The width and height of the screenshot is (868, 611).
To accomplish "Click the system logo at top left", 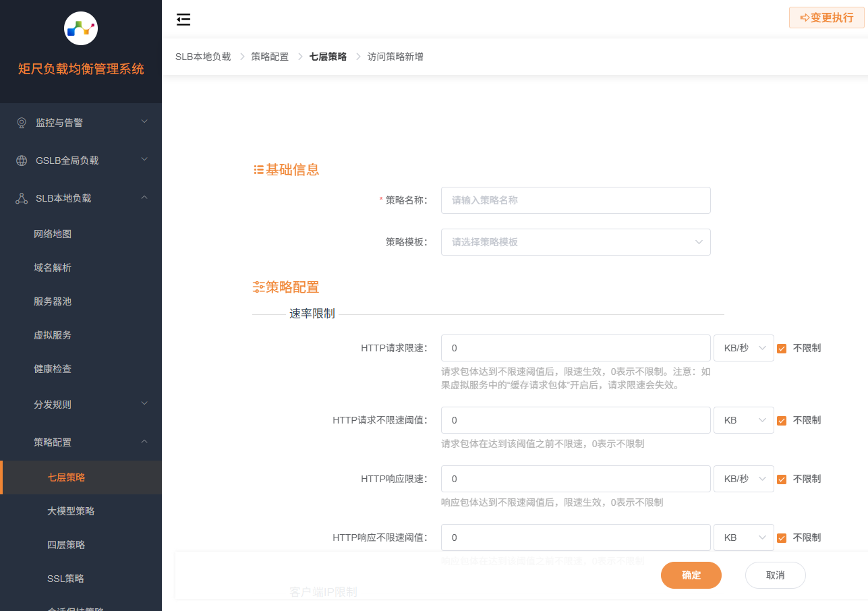I will click(x=80, y=28).
